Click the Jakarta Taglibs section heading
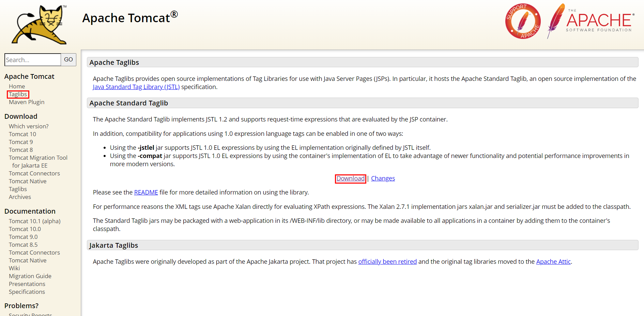Screen dimensions: 644x316 point(113,245)
